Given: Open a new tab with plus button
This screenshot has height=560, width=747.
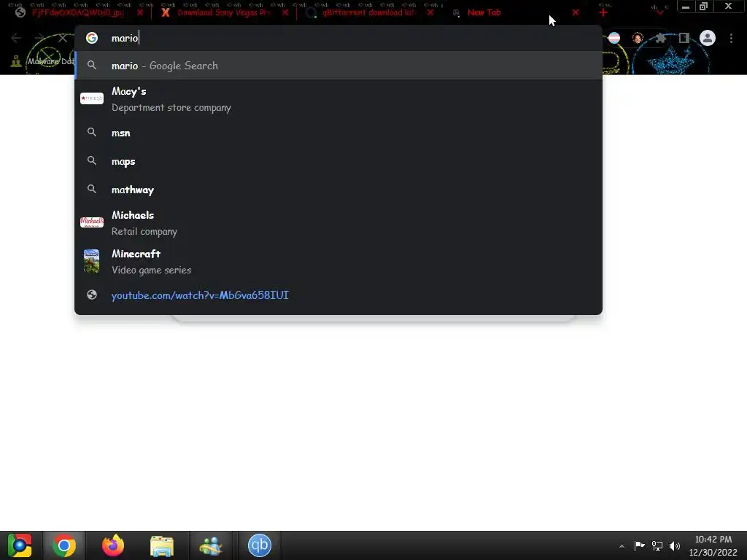Looking at the screenshot, I should click(x=603, y=13).
